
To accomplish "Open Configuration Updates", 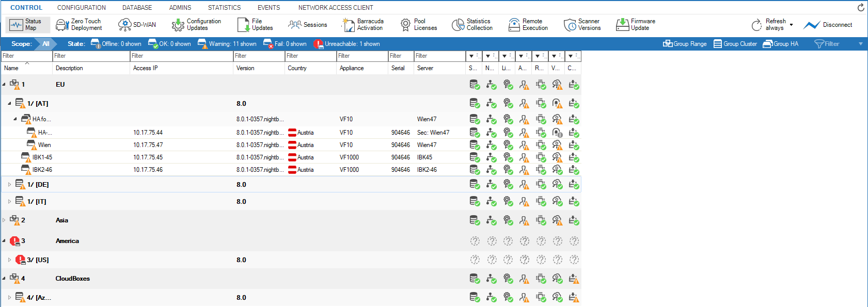I will click(196, 25).
